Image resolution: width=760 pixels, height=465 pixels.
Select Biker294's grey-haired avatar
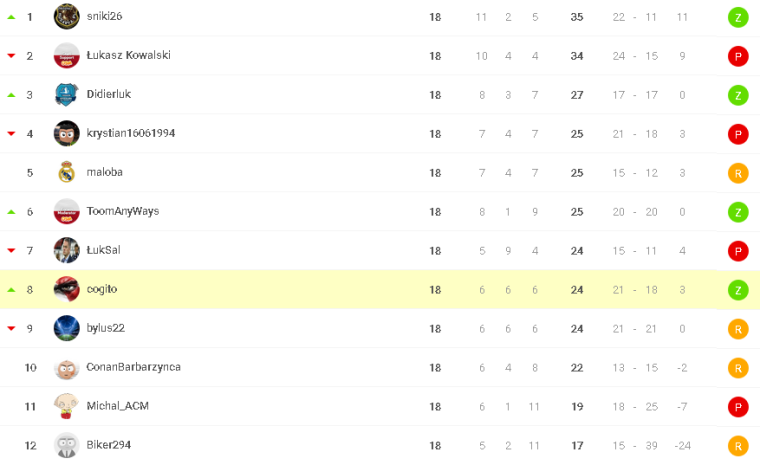click(67, 446)
